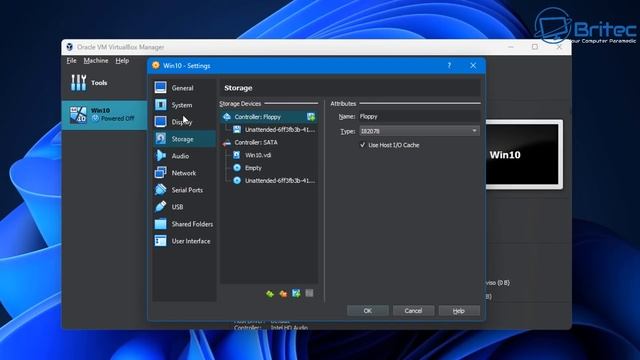Select the Win10 virtual machine in the Manager list

tap(104, 115)
